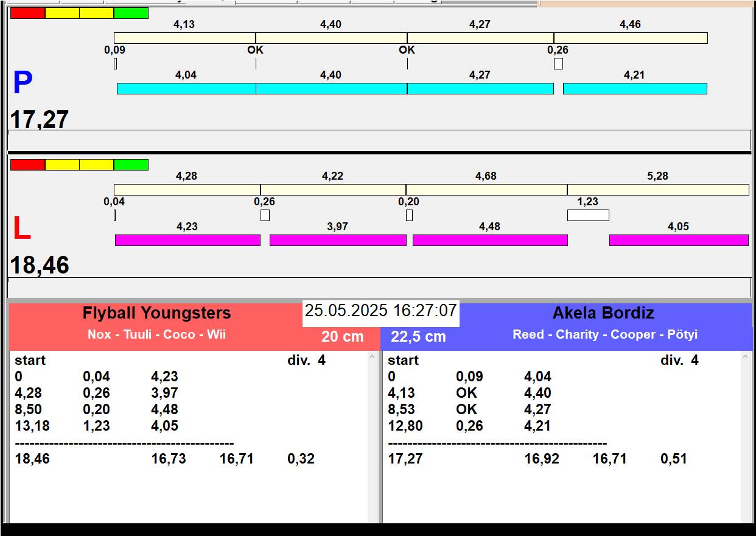Image resolution: width=756 pixels, height=536 pixels.
Task: Click the Nox - Tuuli - Coco - Wii line-up
Action: coord(156,334)
